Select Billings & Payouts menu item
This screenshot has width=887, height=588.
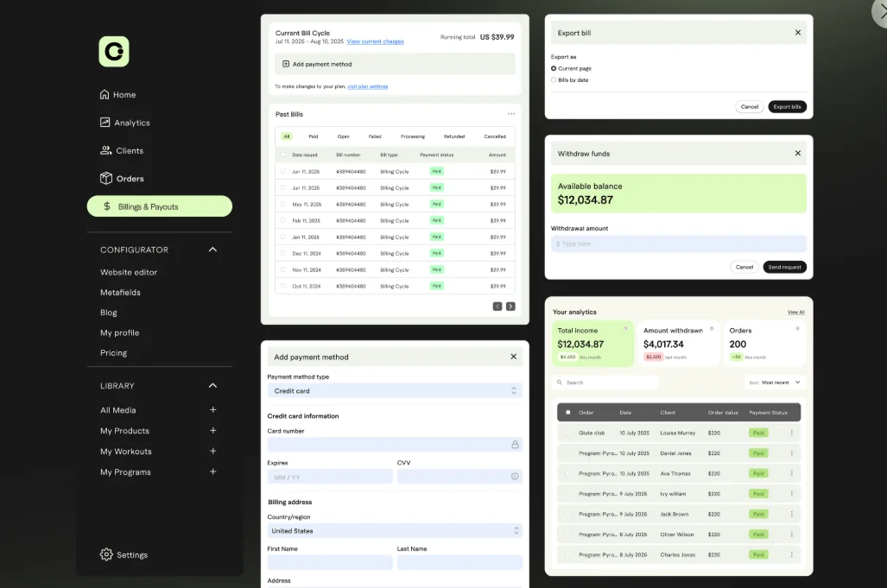[160, 206]
